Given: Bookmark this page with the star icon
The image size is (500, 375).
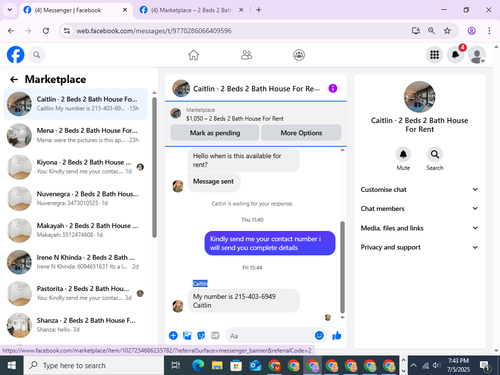Looking at the screenshot, I should (447, 31).
